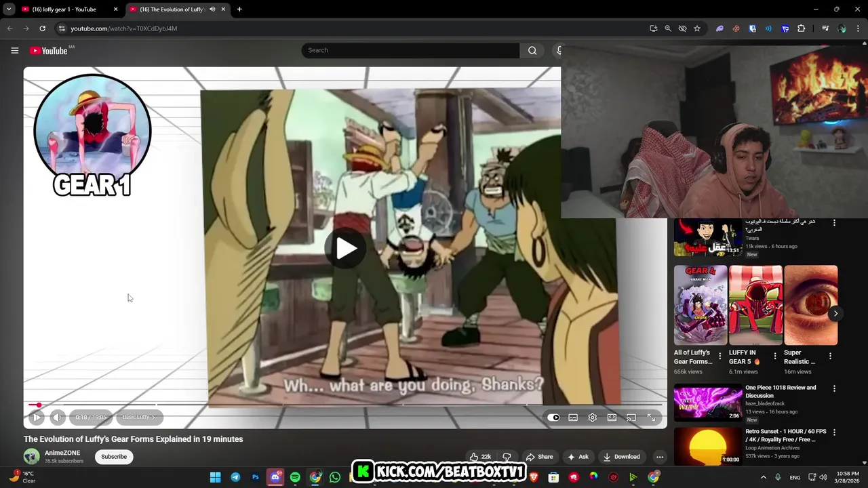This screenshot has width=868, height=488.
Task: Subscribe to AnimeZONE
Action: pos(114,457)
